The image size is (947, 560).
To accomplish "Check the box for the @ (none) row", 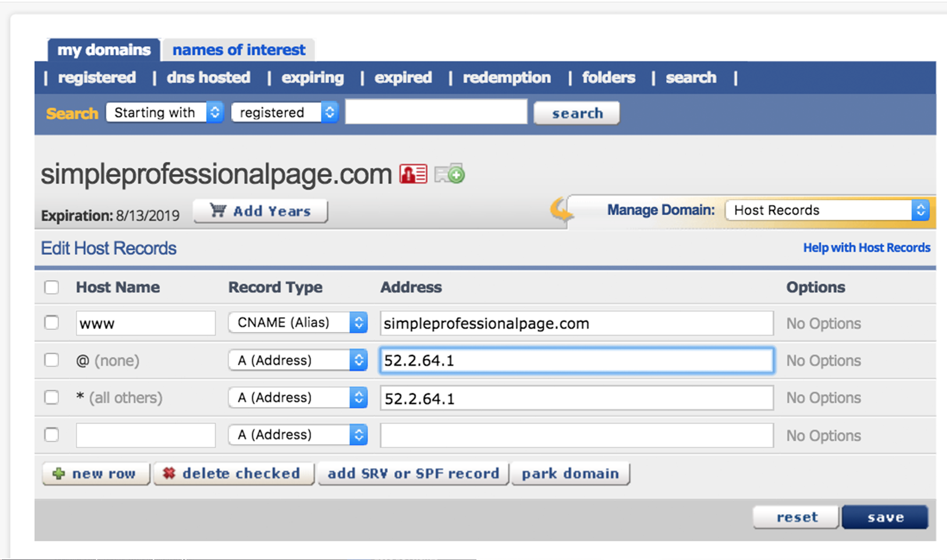I will (52, 360).
